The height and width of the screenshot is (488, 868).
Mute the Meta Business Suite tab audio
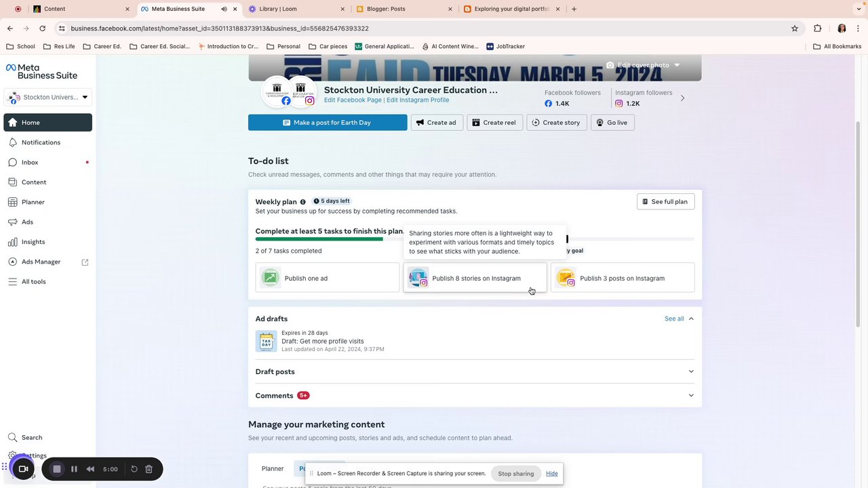224,9
